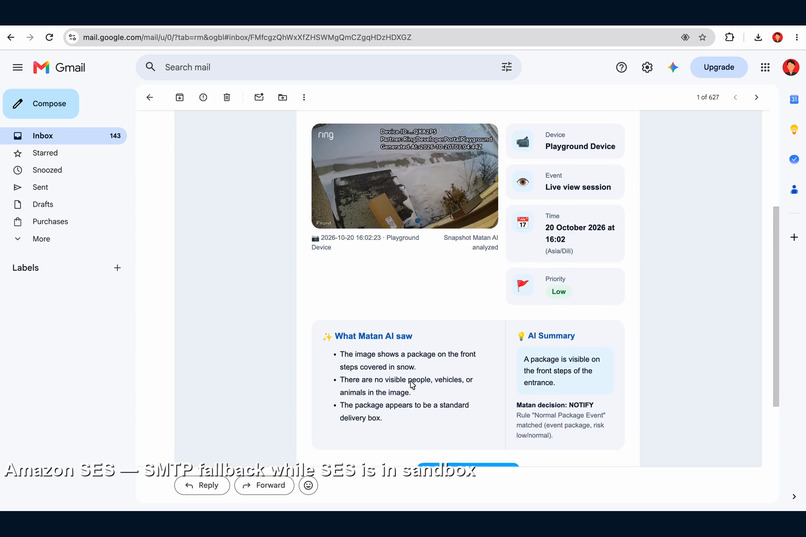Go back with browser back arrow
The image size is (806, 537).
coord(11,37)
